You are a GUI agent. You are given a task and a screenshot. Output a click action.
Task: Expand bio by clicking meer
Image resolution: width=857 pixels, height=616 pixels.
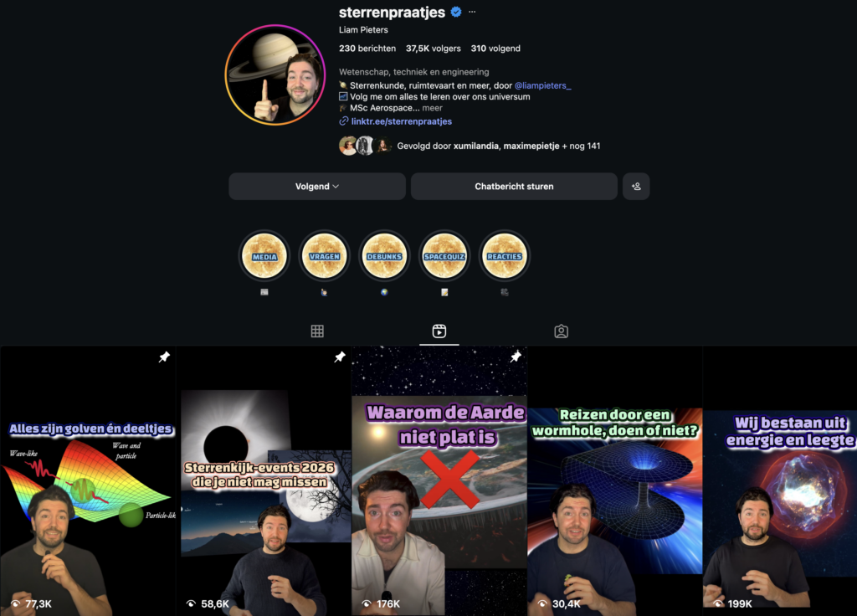pyautogui.click(x=433, y=108)
